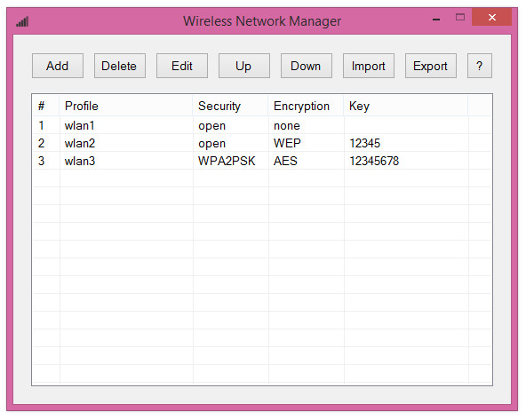Select the wlan3 profile row
526x420 pixels.
(261, 161)
